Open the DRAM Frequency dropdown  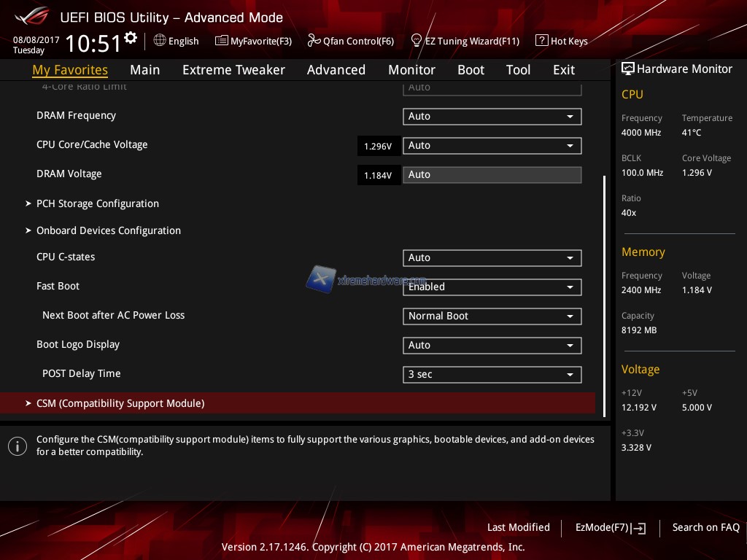[x=492, y=117]
